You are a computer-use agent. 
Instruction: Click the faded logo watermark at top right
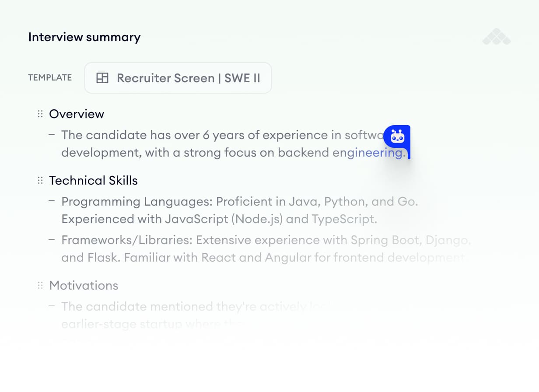click(x=497, y=37)
